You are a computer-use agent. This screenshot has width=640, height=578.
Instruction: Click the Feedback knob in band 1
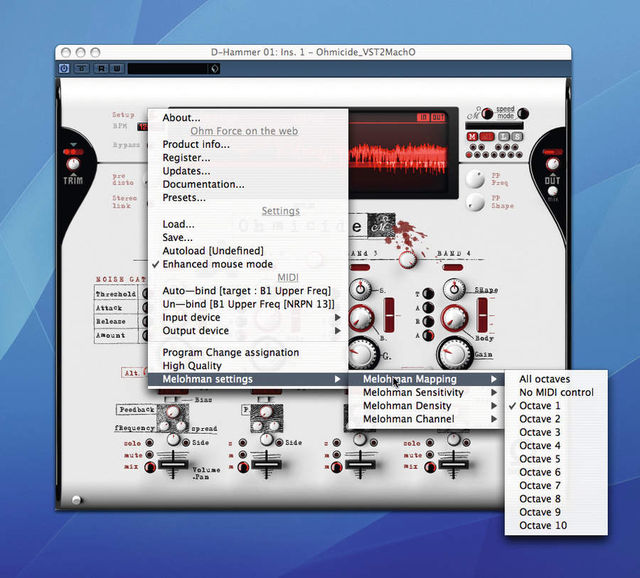click(x=173, y=411)
